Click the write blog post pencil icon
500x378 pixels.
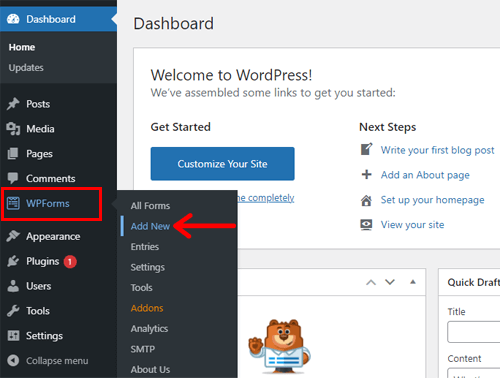point(366,149)
